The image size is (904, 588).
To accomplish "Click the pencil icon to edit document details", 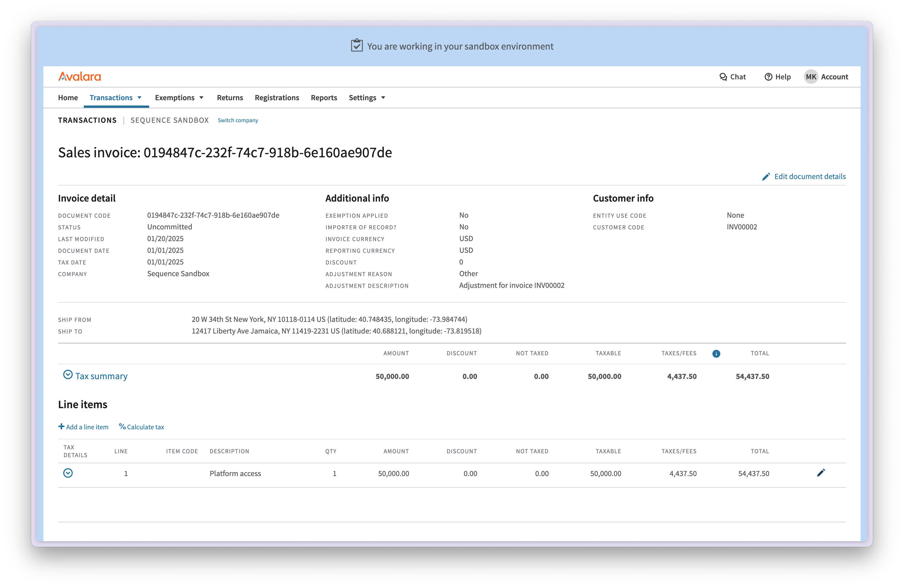I will [766, 176].
